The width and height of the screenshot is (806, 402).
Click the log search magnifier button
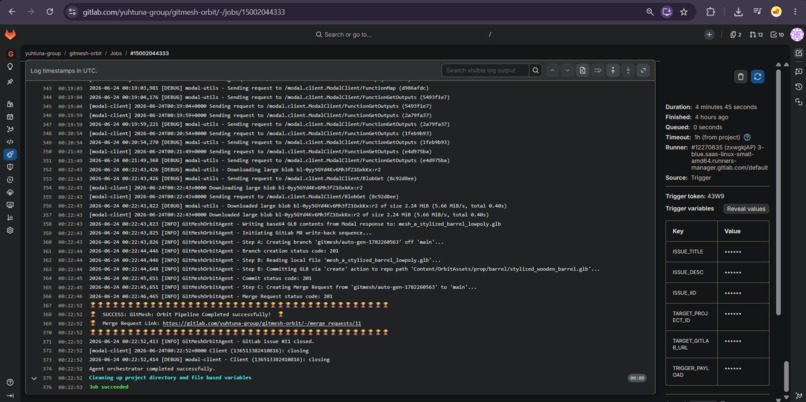point(536,70)
